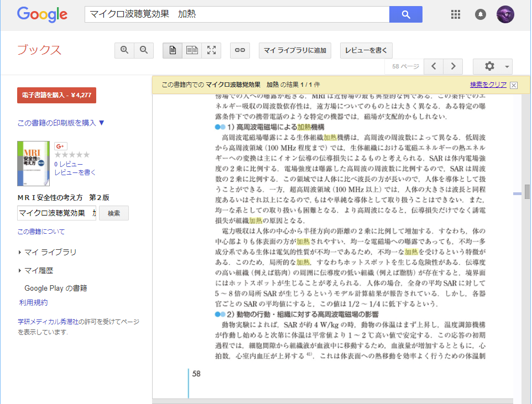Click the レビューを書く toolbar button
The width and height of the screenshot is (532, 404).
tap(366, 50)
